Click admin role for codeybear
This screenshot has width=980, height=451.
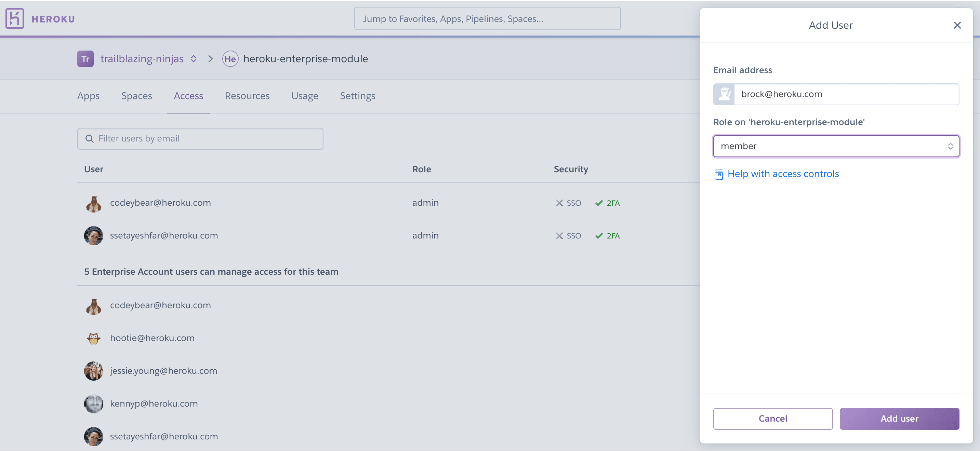point(425,203)
